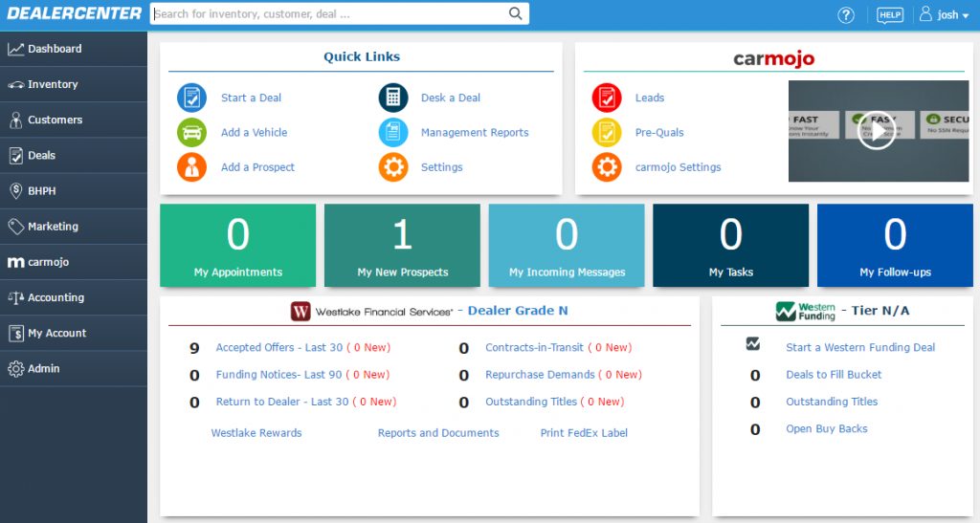Viewport: 980px width, 523px height.
Task: Open Accounting in the sidebar
Action: 74,297
